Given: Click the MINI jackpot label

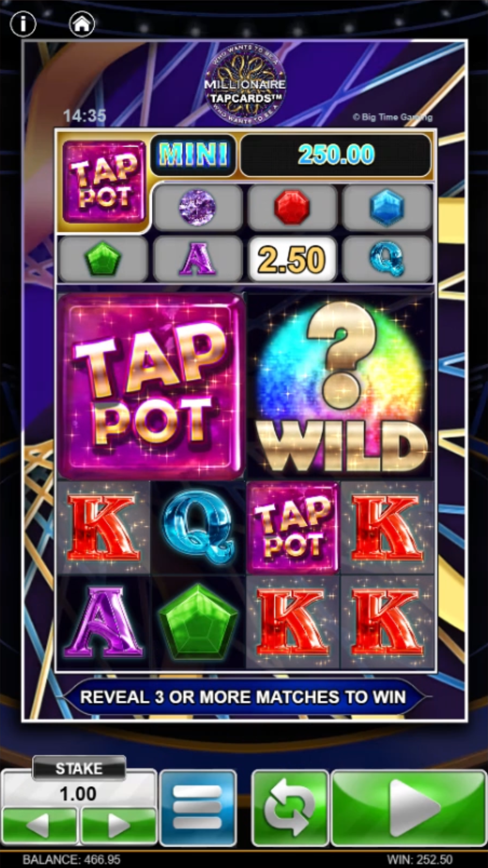Looking at the screenshot, I should coord(193,155).
